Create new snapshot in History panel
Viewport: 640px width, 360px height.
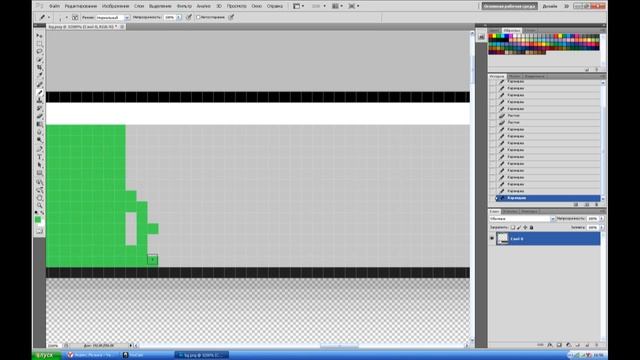(x=587, y=204)
